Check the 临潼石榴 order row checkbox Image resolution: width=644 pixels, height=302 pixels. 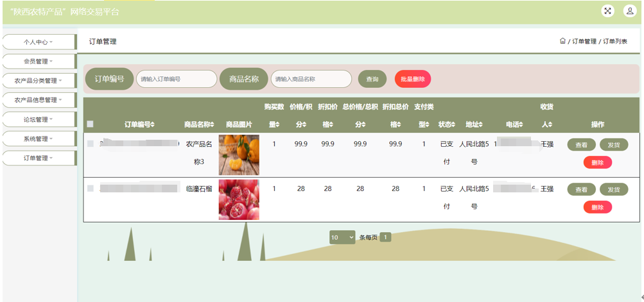91,189
